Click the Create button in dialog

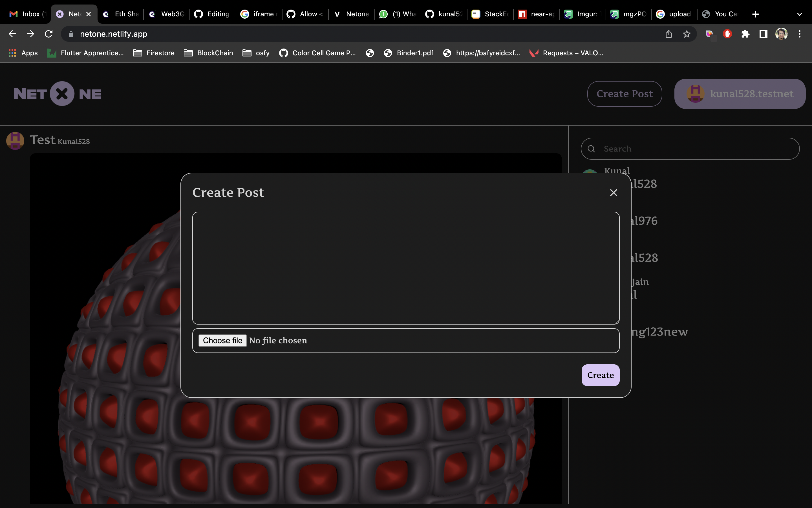pos(600,375)
